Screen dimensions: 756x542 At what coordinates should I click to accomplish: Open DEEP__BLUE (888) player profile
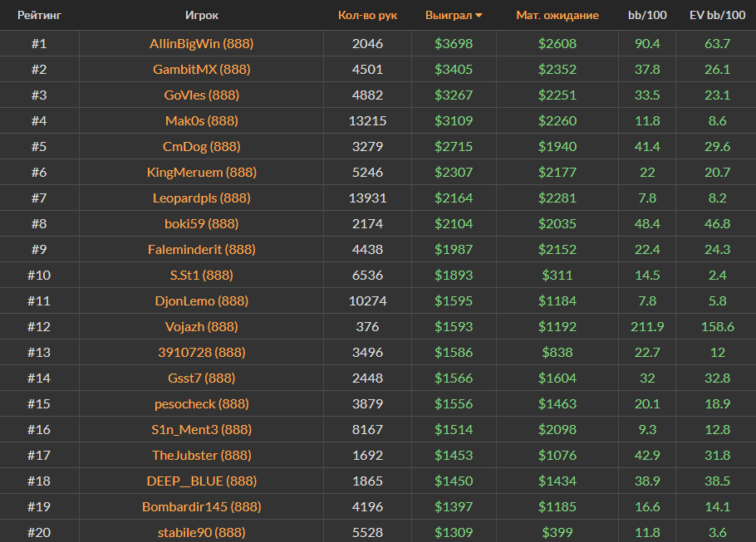pos(202,481)
